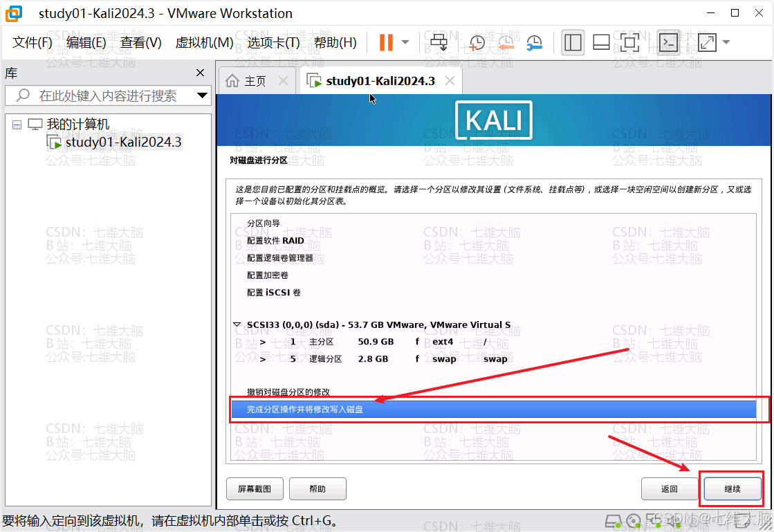Select 分区向导 in the partition list

coord(264,223)
